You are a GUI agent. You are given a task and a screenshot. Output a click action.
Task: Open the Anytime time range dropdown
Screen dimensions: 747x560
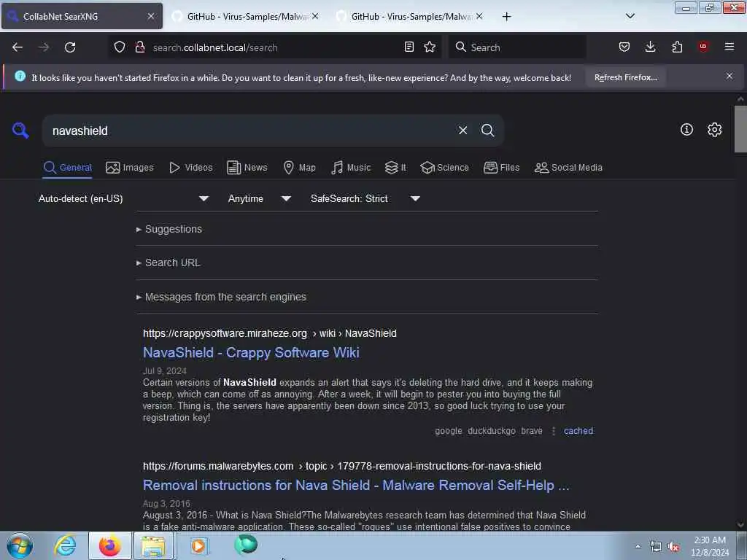259,198
